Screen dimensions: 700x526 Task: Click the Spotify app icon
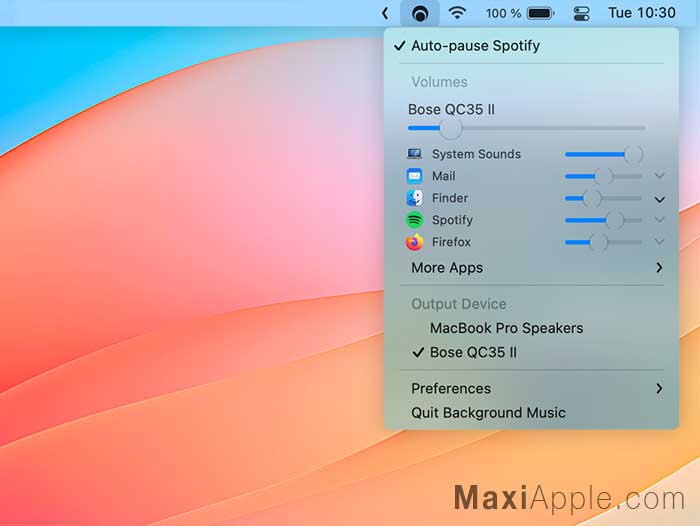(414, 220)
